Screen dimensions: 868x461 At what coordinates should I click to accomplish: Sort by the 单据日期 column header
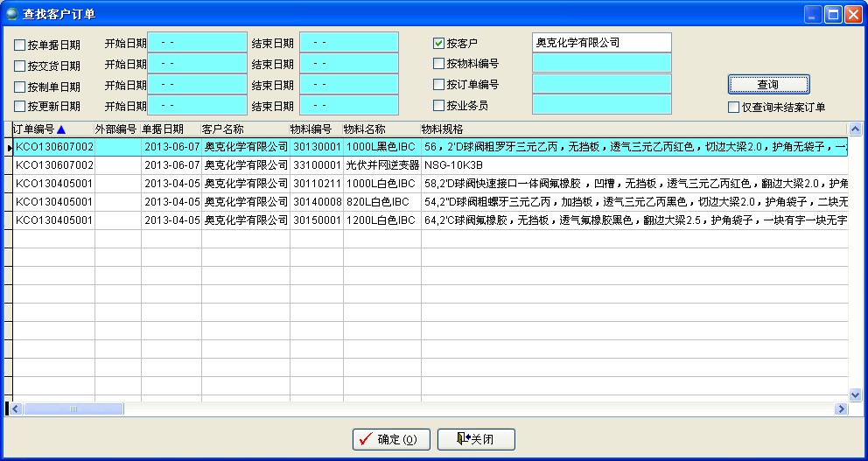(163, 129)
